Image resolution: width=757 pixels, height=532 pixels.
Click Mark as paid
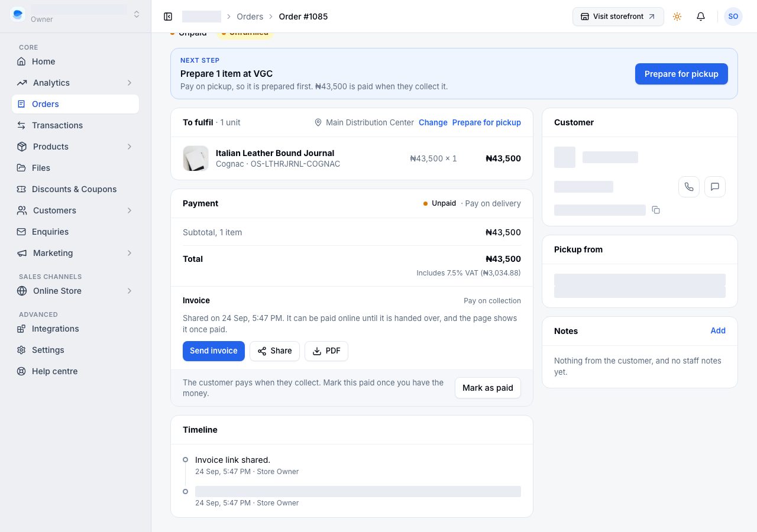488,388
